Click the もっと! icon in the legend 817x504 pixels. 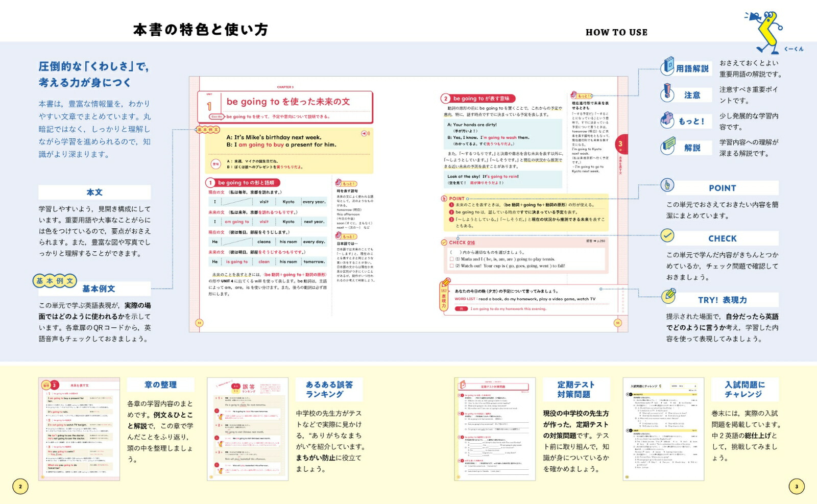coord(667,119)
